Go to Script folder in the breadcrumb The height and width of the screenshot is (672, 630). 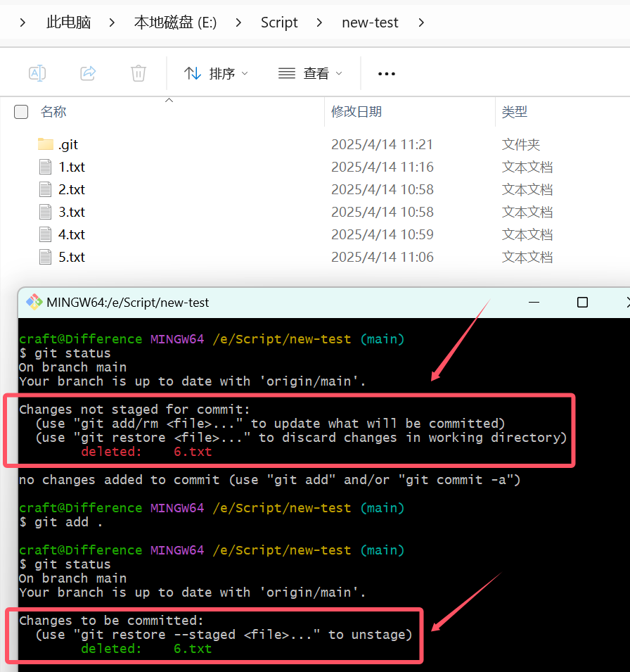pyautogui.click(x=279, y=23)
